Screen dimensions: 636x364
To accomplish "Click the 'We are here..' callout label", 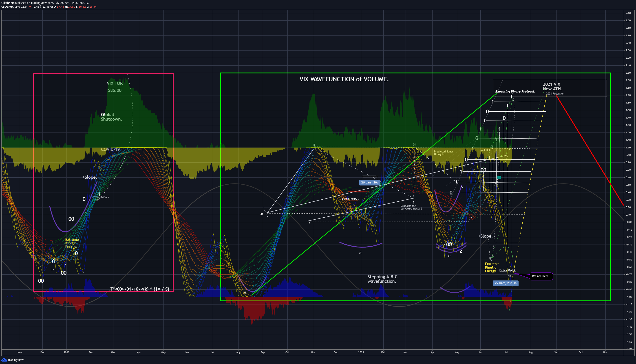I will [541, 276].
